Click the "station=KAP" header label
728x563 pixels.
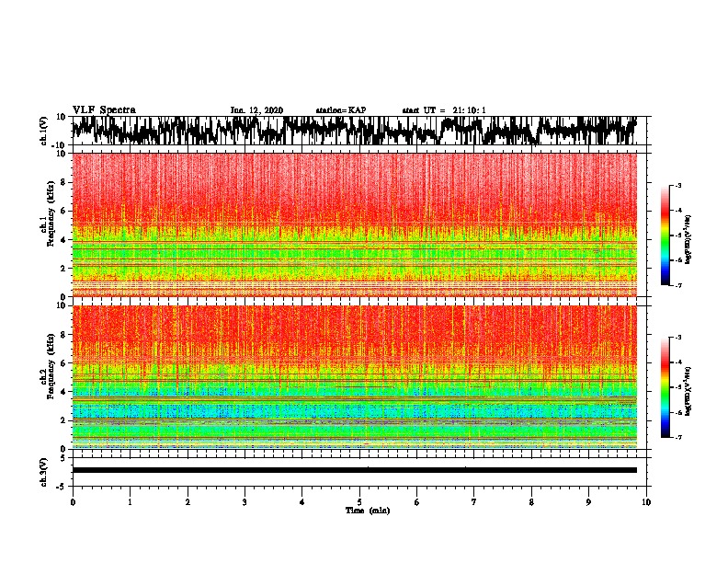[x=341, y=110]
